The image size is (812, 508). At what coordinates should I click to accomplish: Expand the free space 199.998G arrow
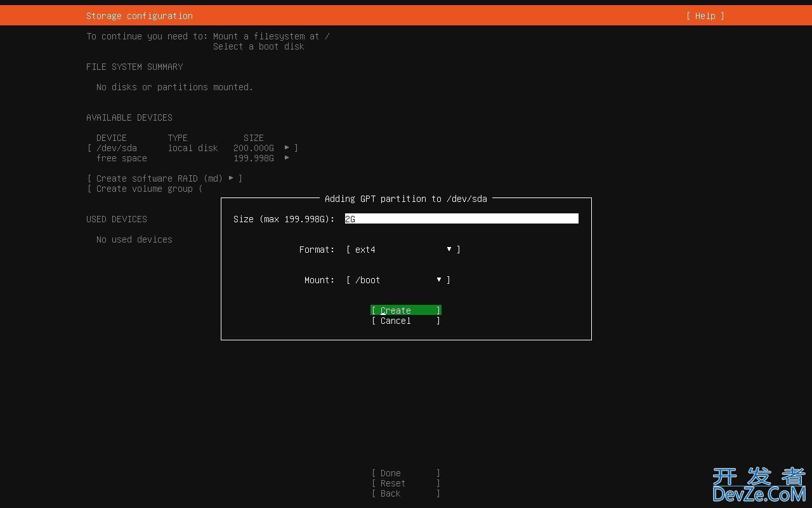(287, 158)
